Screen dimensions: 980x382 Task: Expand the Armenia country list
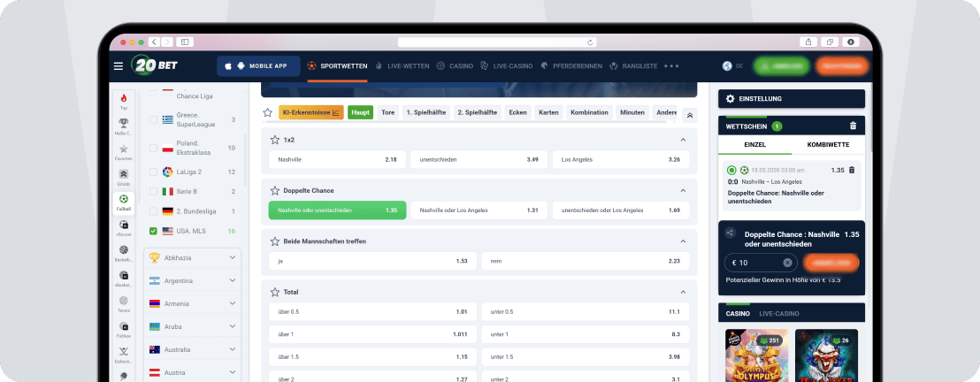coord(193,303)
